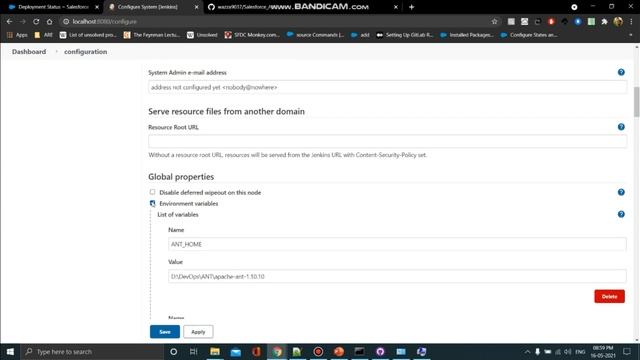The height and width of the screenshot is (360, 640).
Task: Toggle Disable deferred wipeout on this node
Action: pos(152,192)
